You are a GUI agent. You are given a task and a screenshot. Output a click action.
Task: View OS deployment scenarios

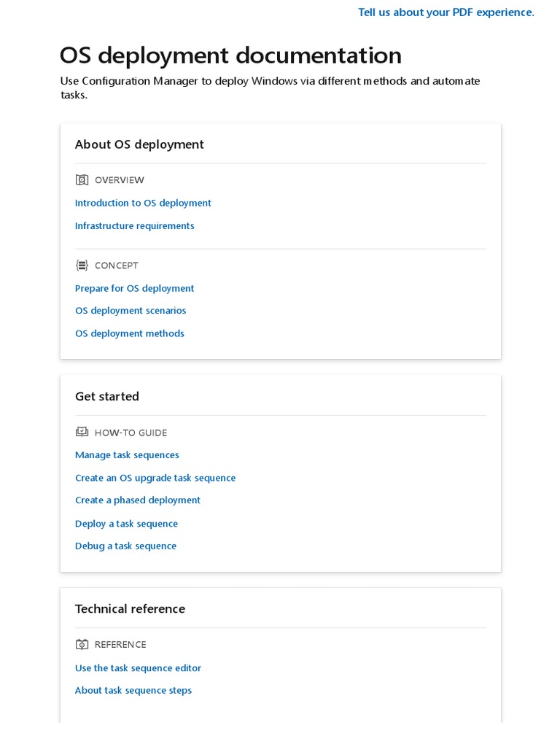131,311
